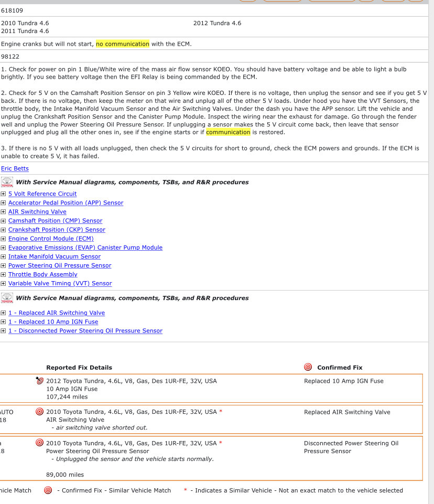Click the '2011 Tundra 4.6' vehicle text
Viewport: 434px width, 504px height.
(x=25, y=31)
